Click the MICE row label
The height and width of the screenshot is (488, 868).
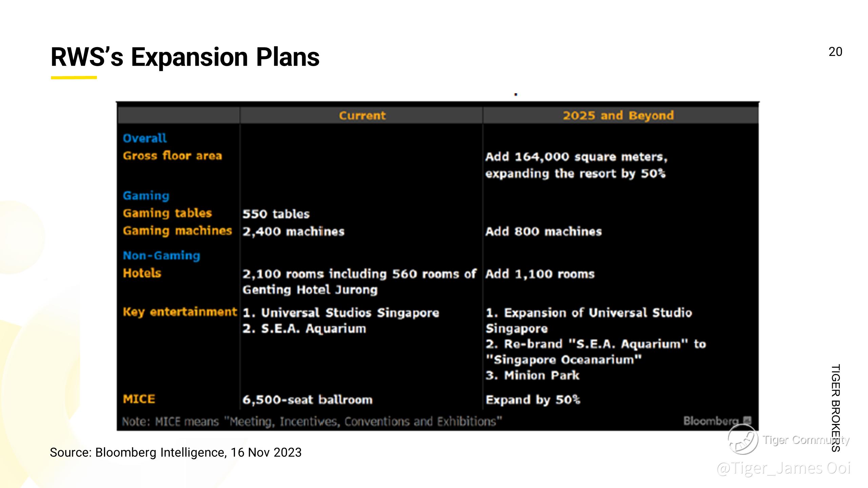(139, 399)
